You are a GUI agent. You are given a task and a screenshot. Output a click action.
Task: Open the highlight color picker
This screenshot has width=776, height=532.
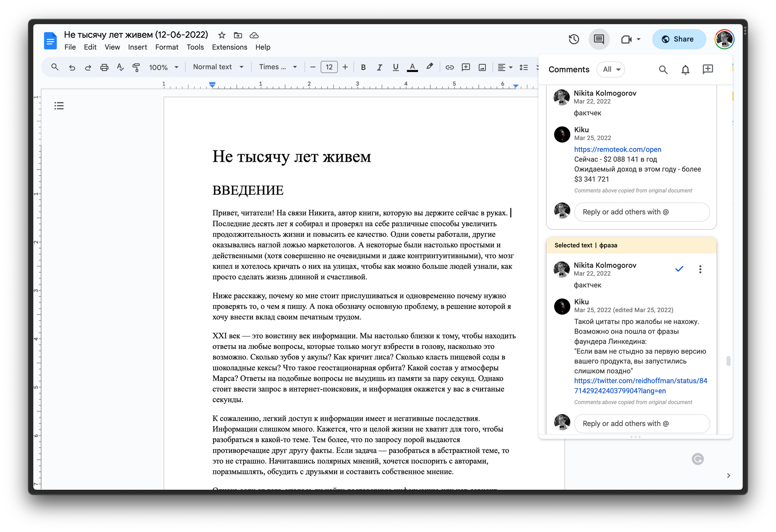[430, 67]
